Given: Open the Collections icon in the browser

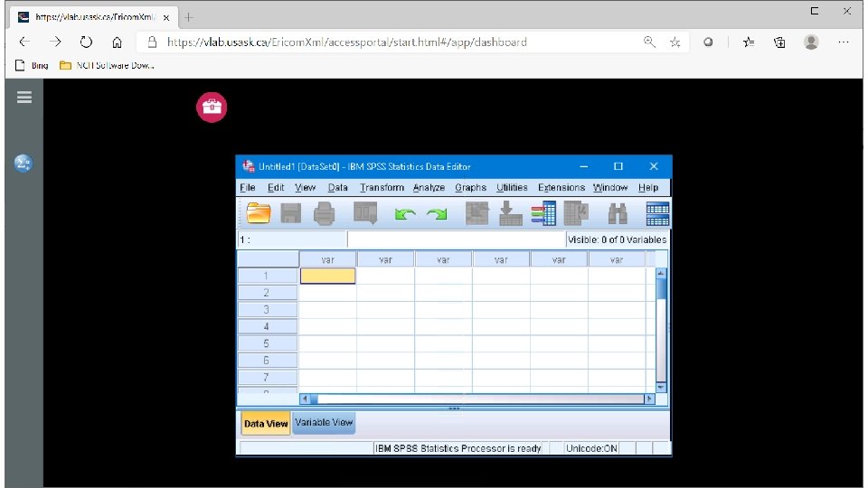Looking at the screenshot, I should (779, 42).
